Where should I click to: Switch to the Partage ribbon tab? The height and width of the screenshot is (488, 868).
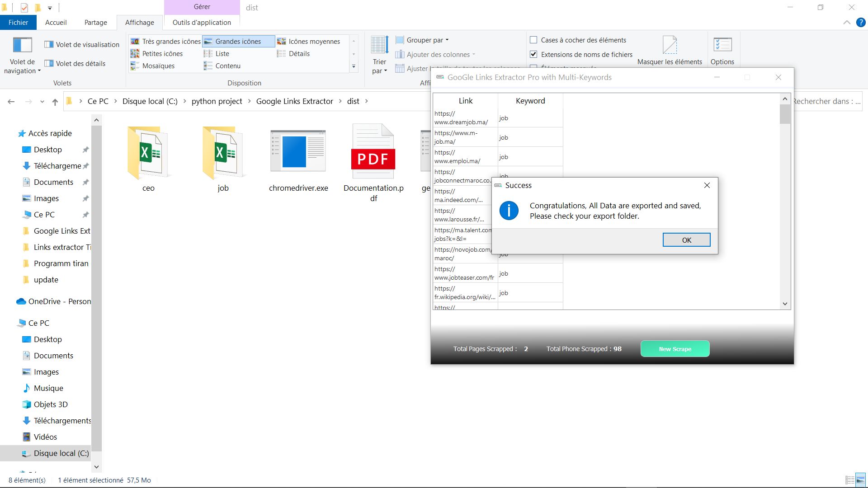pos(96,22)
